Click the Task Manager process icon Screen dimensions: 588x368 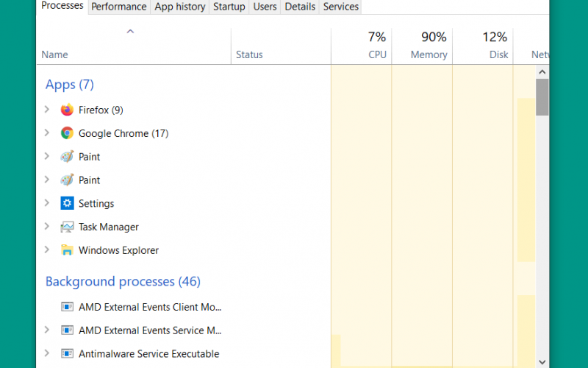coord(67,227)
